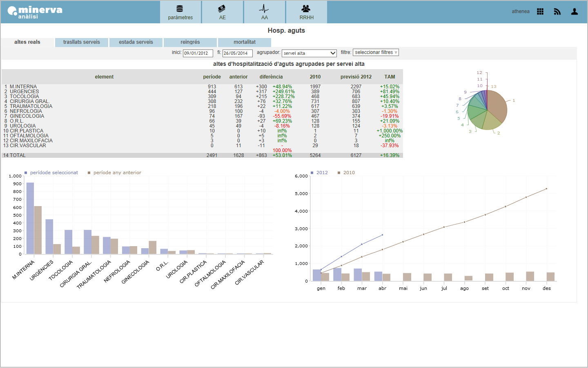Click the GINECOLOGIA -55.69% difference value
The image size is (588, 368).
point(282,116)
